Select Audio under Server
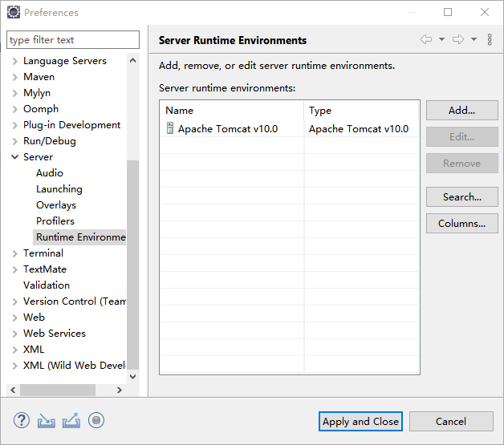 coord(50,173)
